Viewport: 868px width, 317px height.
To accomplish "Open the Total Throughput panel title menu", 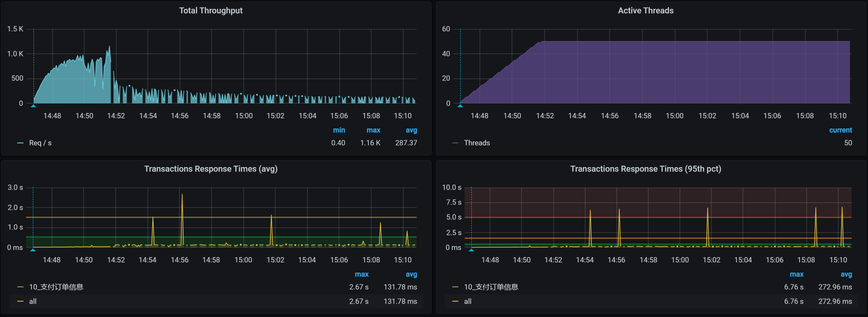I will click(x=211, y=11).
